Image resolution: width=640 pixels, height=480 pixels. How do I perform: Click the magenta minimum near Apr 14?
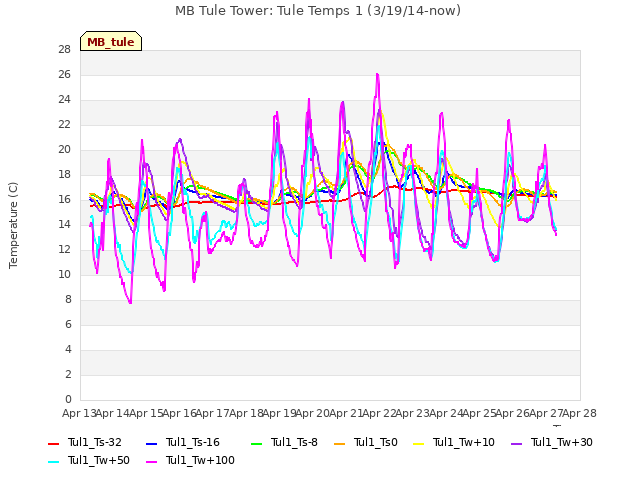click(130, 302)
